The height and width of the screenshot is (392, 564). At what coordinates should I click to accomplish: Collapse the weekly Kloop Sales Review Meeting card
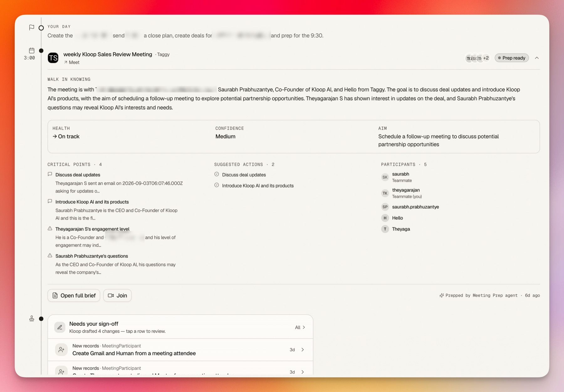[x=537, y=58]
